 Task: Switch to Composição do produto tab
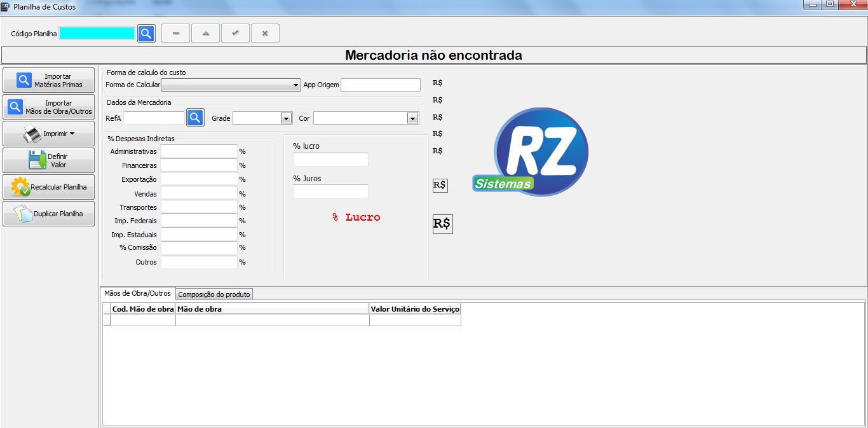tap(214, 294)
